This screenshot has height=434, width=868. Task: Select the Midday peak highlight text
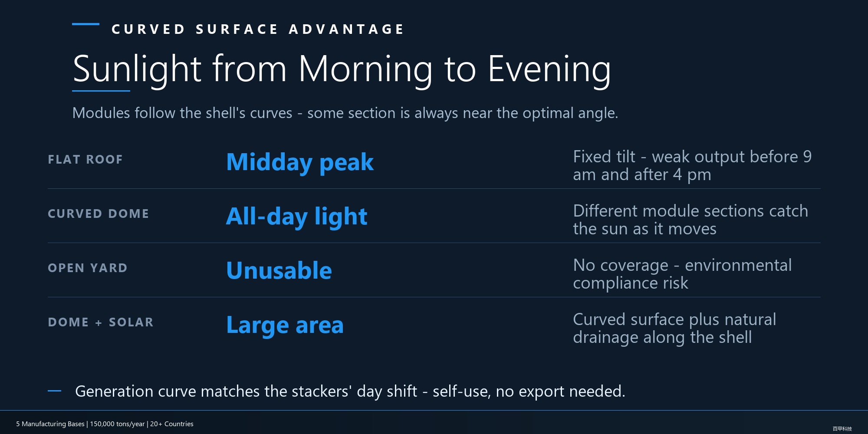300,162
